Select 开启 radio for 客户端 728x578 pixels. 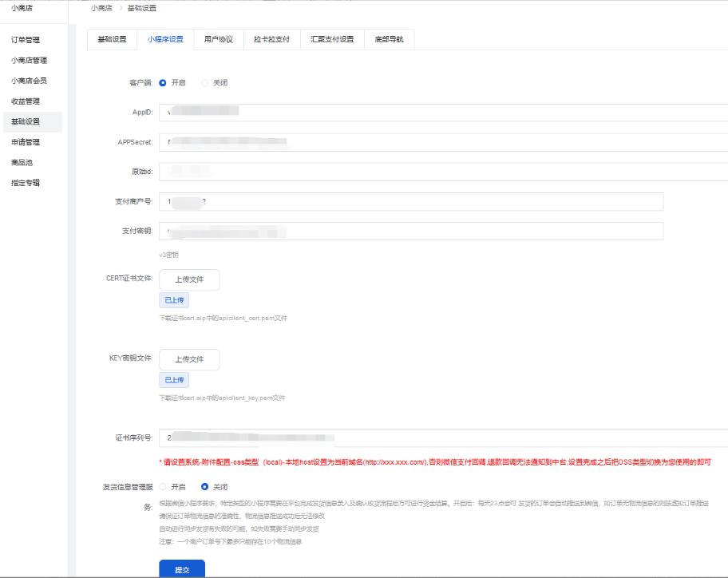[x=163, y=83]
